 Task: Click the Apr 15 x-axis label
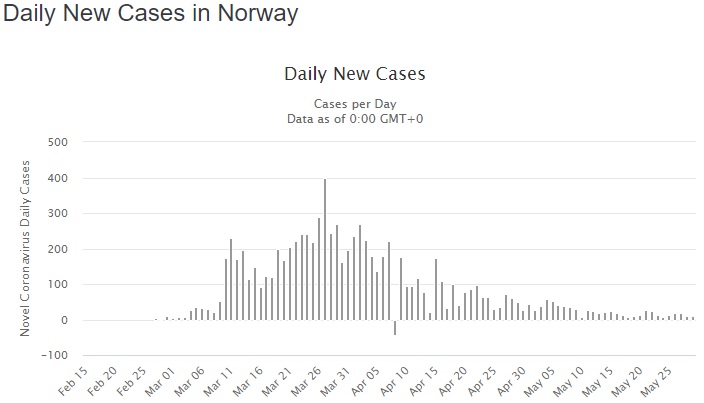pyautogui.click(x=424, y=381)
